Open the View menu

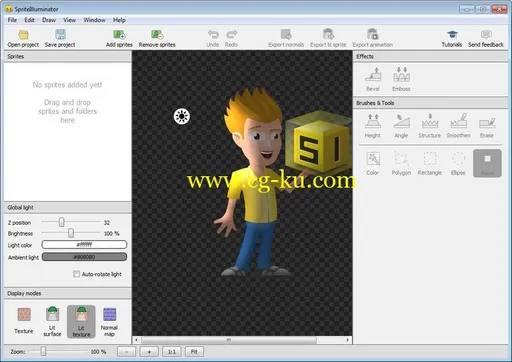[x=70, y=20]
